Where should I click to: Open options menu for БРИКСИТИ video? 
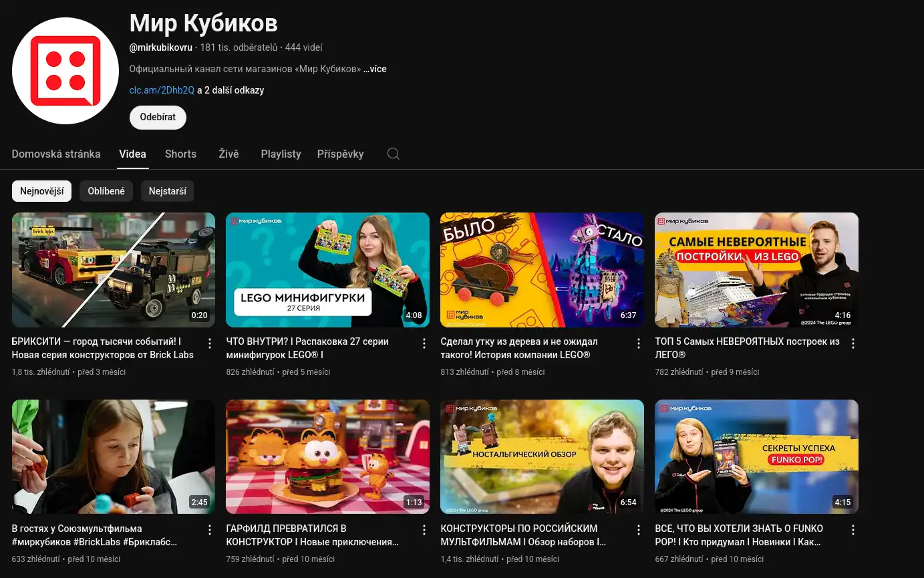pos(210,343)
